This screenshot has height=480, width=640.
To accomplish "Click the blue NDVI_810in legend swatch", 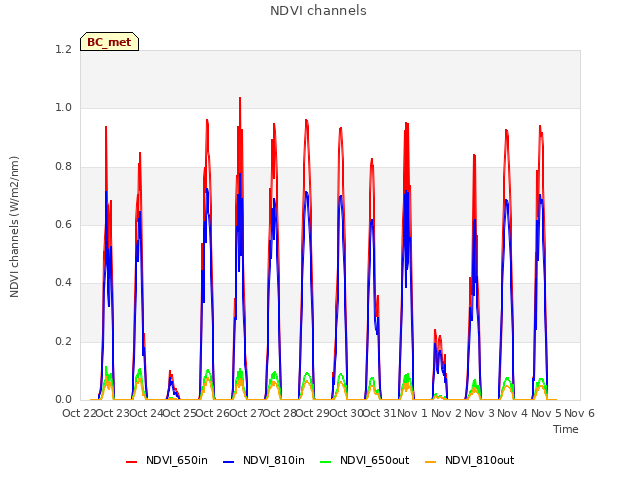I will point(229,462).
